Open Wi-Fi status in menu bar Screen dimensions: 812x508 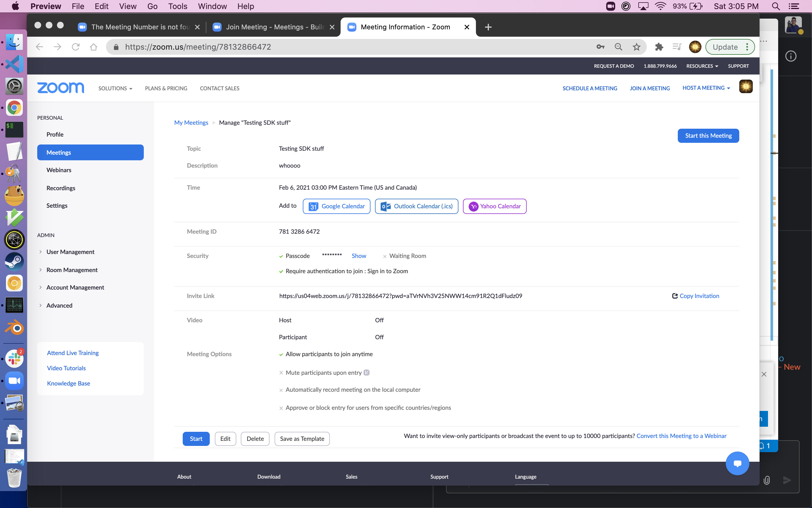click(x=660, y=6)
